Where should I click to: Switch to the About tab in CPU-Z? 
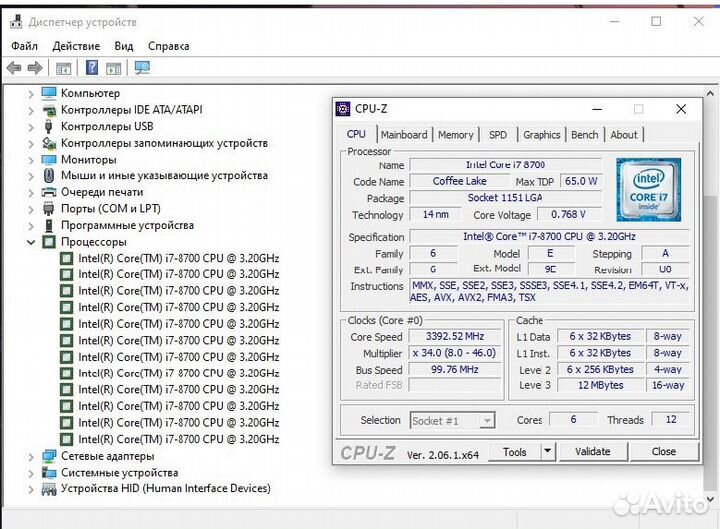click(624, 135)
